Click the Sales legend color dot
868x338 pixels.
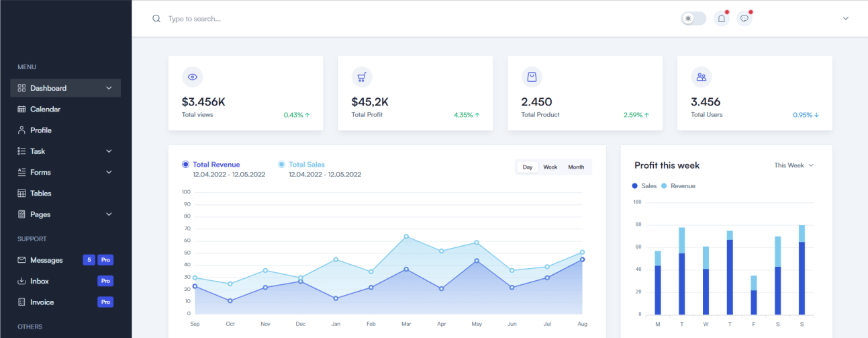tap(635, 186)
